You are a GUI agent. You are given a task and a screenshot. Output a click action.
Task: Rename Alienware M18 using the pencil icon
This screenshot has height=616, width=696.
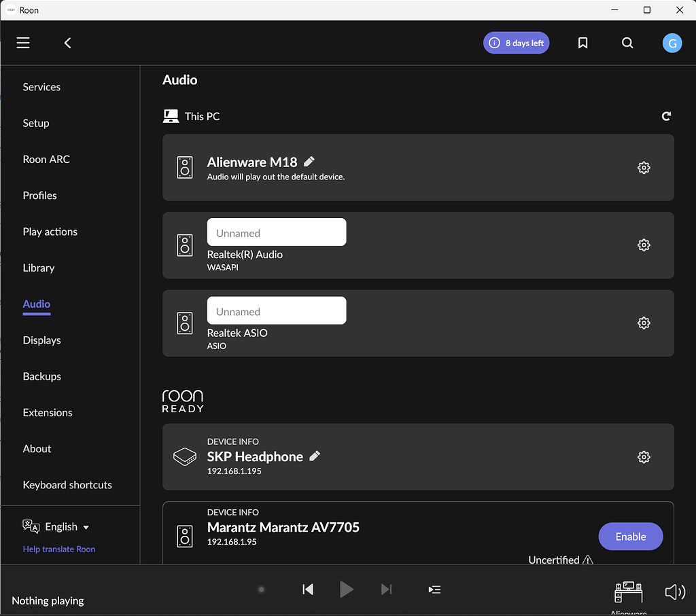coord(309,162)
